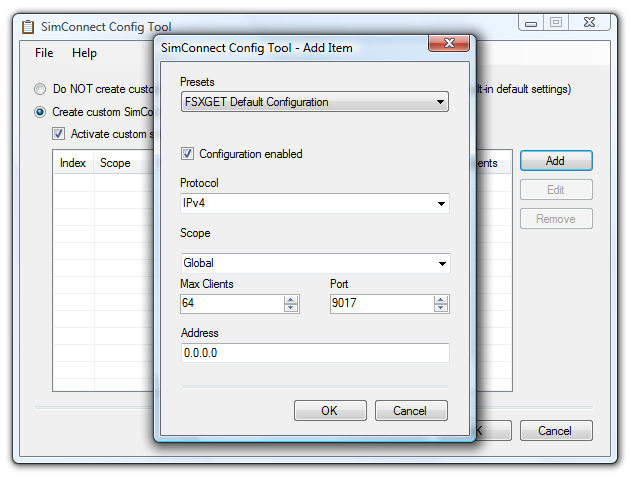Click the Index column header

[x=73, y=163]
